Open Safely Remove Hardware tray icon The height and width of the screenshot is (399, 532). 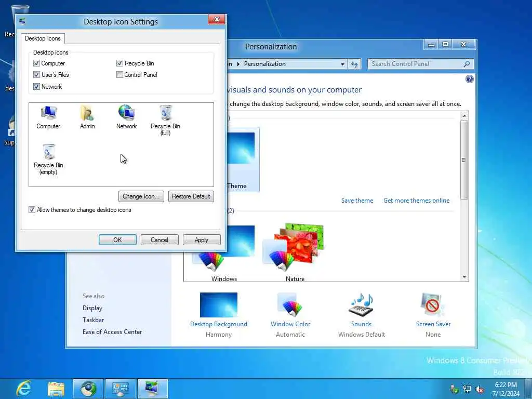click(x=454, y=389)
